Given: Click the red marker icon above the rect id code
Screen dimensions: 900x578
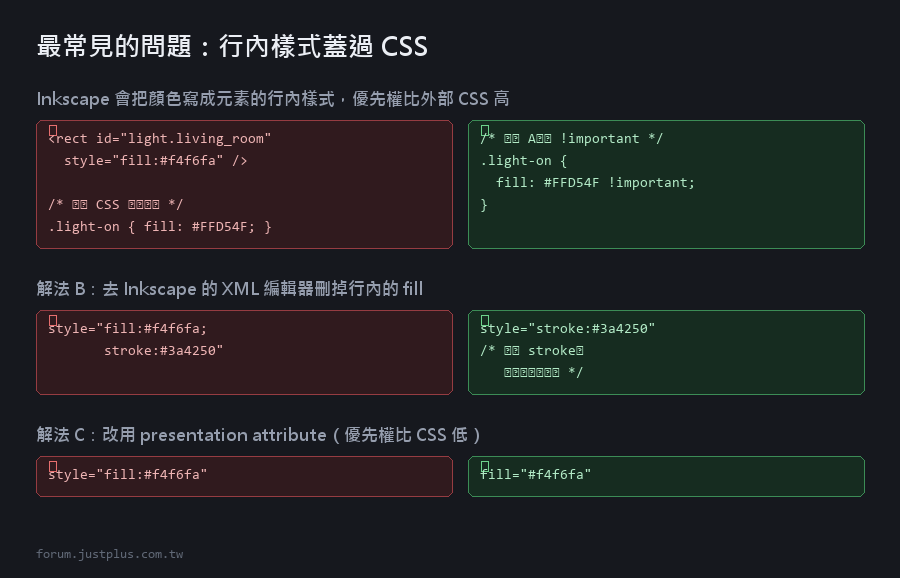Looking at the screenshot, I should pyautogui.click(x=53, y=130).
